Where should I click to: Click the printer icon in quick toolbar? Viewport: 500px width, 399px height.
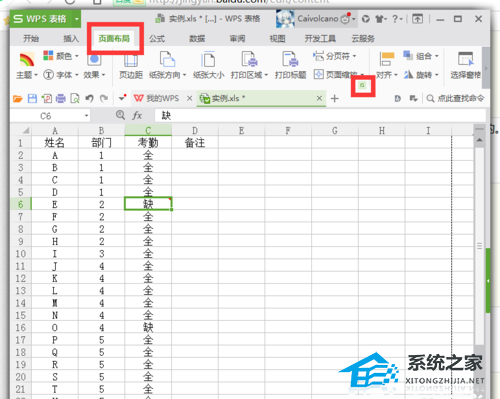61,99
